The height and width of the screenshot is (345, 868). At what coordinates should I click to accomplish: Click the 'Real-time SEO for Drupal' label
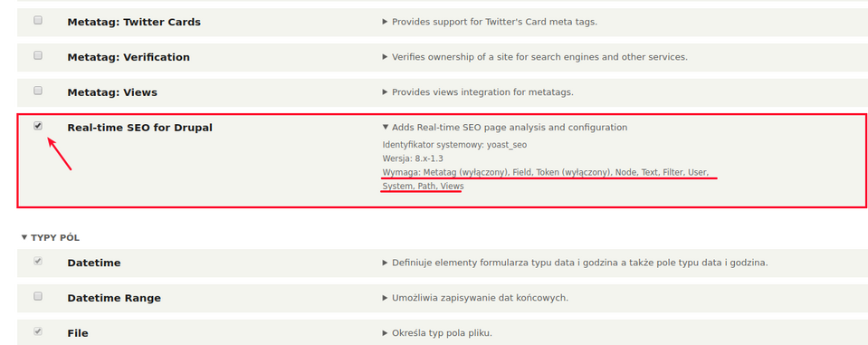(x=140, y=128)
